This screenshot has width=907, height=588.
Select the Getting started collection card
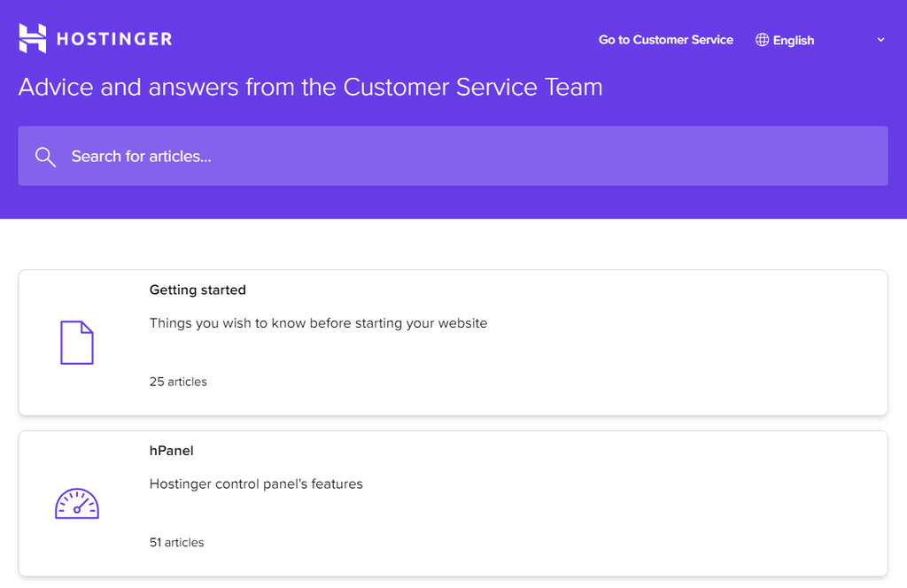point(620,354)
